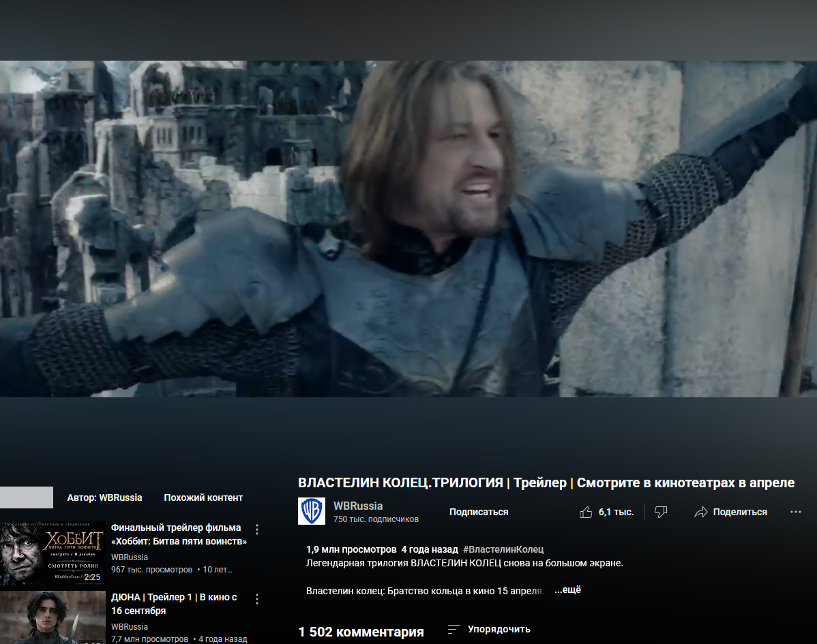Screen dimensions: 817x644
Task: Click the "7,7 млн просмотров" text
Action: pos(149,639)
